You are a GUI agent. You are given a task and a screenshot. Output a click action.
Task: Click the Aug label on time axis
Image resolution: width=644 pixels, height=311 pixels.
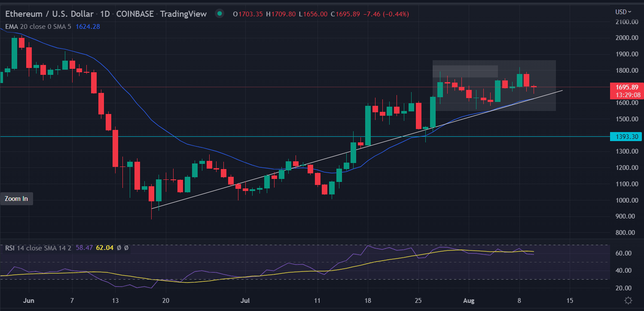coord(469,300)
